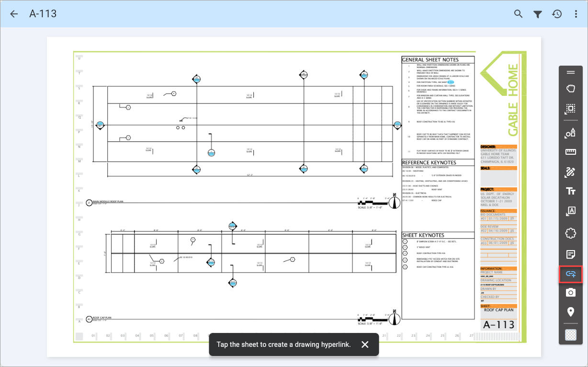Open the version history clock icon

tap(557, 14)
